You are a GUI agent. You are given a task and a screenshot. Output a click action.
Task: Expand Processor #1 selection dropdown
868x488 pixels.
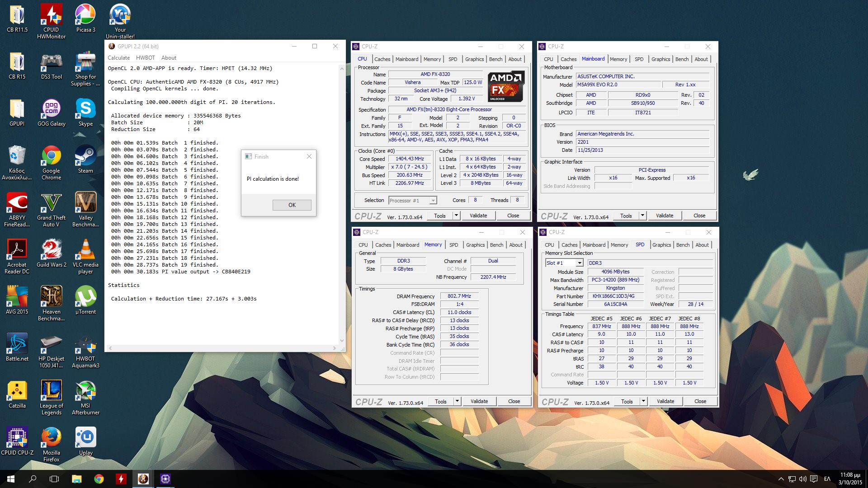tap(433, 201)
